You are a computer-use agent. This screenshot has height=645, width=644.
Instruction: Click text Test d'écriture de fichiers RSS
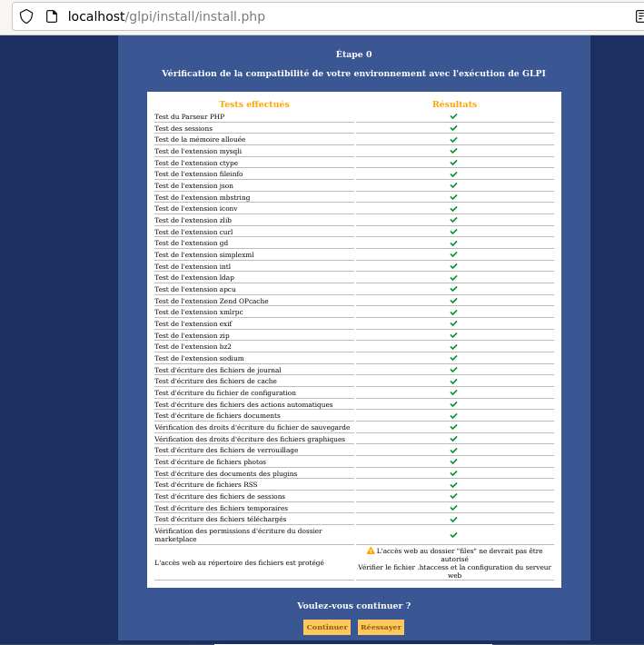tap(206, 484)
